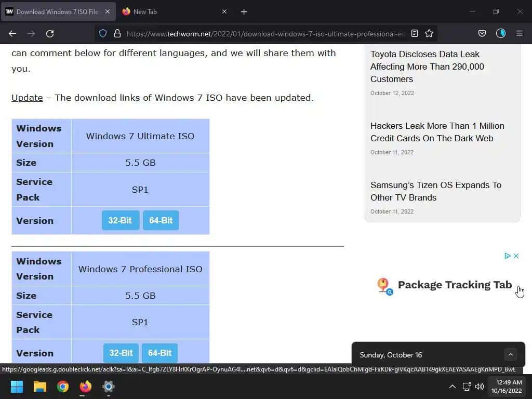Image resolution: width=532 pixels, height=399 pixels.
Task: Open the Firefox hamburger application menu
Action: click(x=520, y=33)
